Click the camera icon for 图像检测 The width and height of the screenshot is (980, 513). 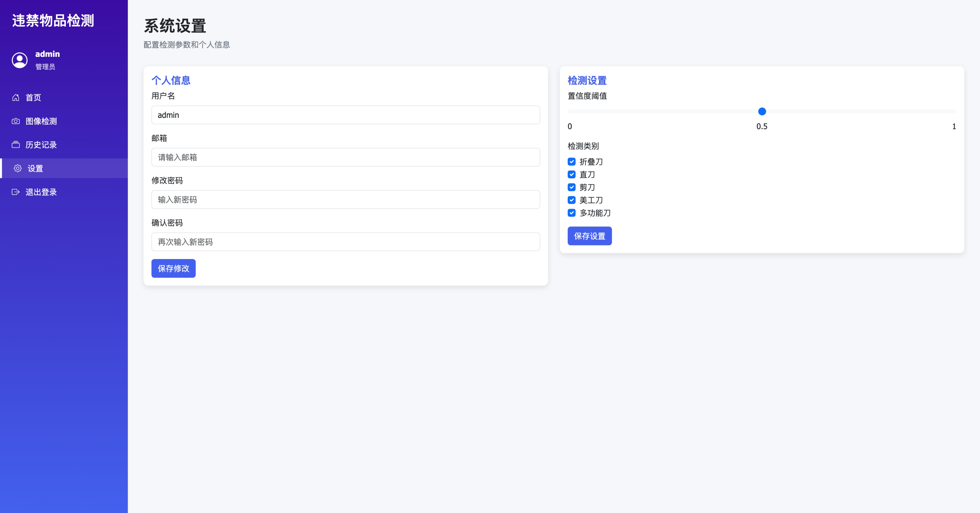[x=16, y=121]
